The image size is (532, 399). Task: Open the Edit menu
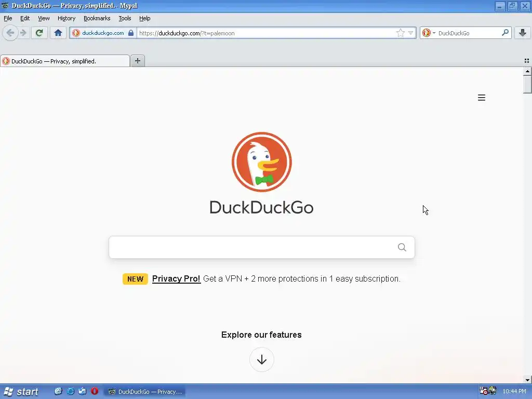pyautogui.click(x=25, y=18)
